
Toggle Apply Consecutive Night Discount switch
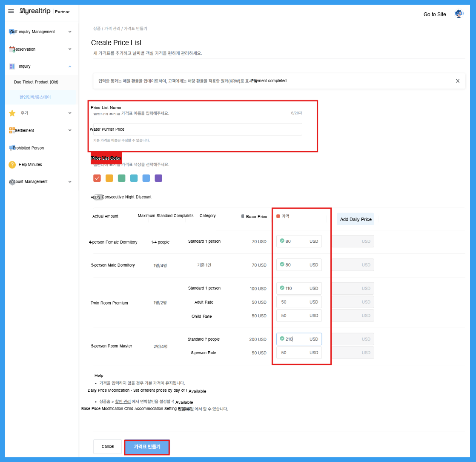coord(98,197)
